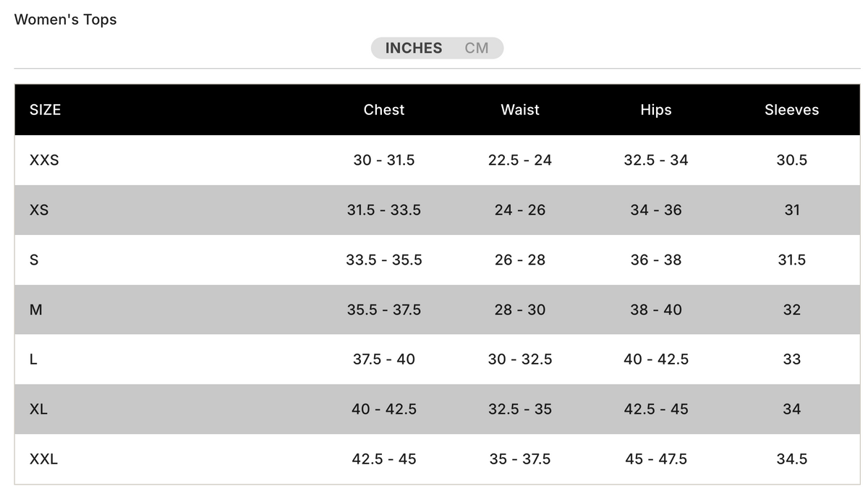Click waist value 22.5 - 24
Screen dimensions: 868x499
520,160
